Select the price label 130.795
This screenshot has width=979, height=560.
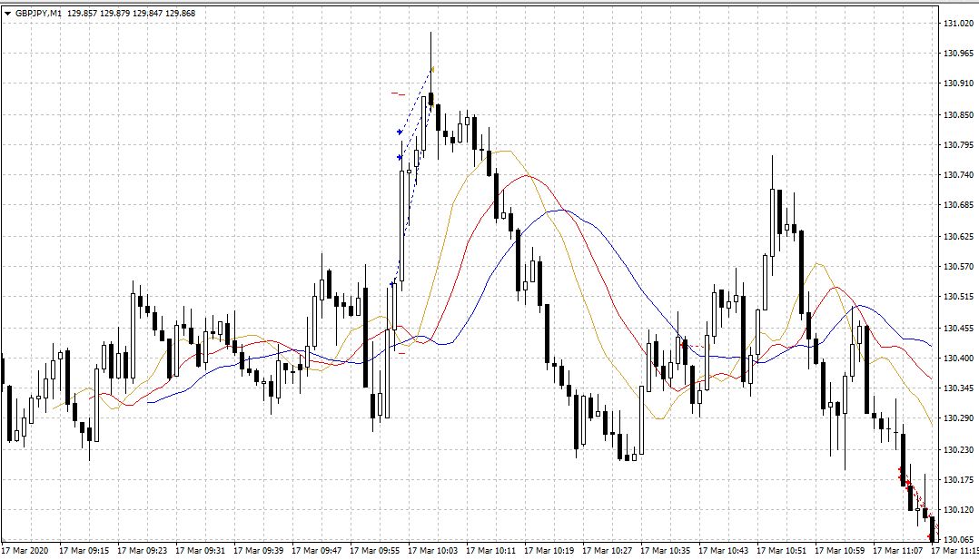pos(958,145)
